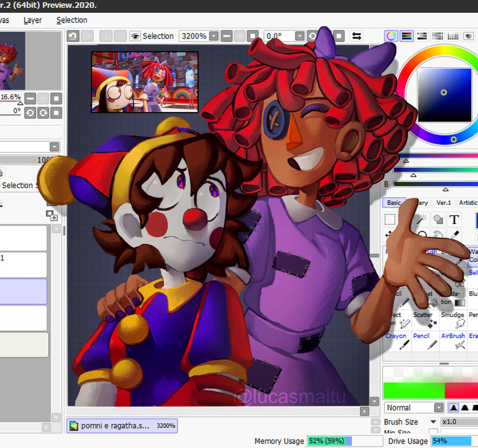Rotate Navigator view counterclockwise

(30, 113)
